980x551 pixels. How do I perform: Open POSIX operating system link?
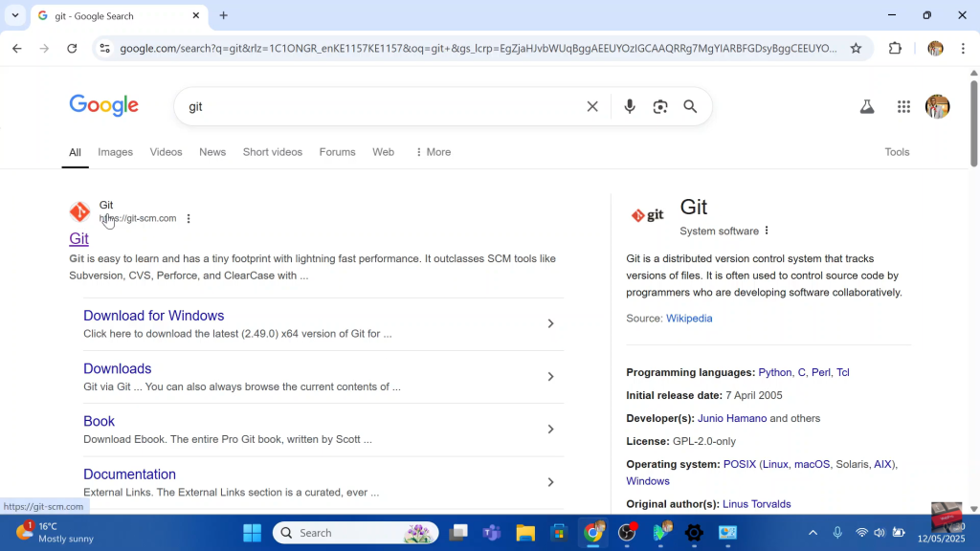pos(740,464)
